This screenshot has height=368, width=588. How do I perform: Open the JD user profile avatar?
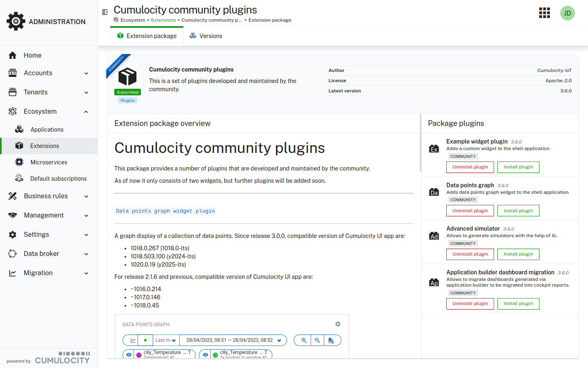point(568,13)
